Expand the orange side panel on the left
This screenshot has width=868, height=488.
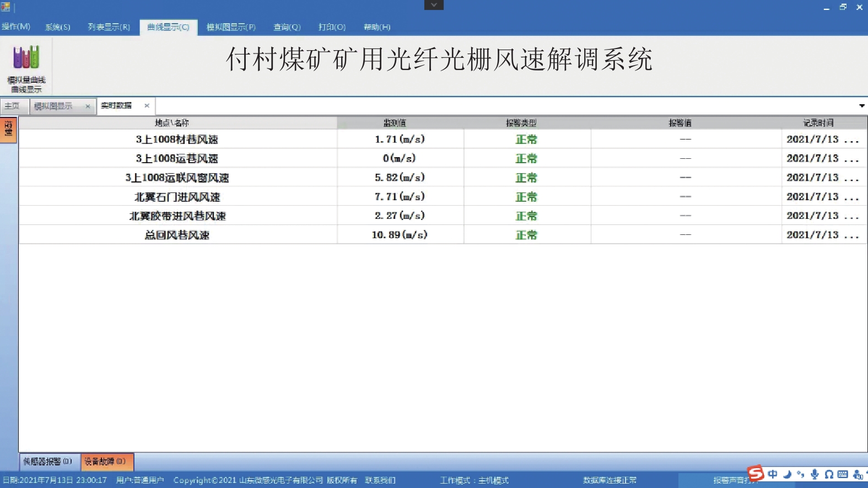point(8,130)
